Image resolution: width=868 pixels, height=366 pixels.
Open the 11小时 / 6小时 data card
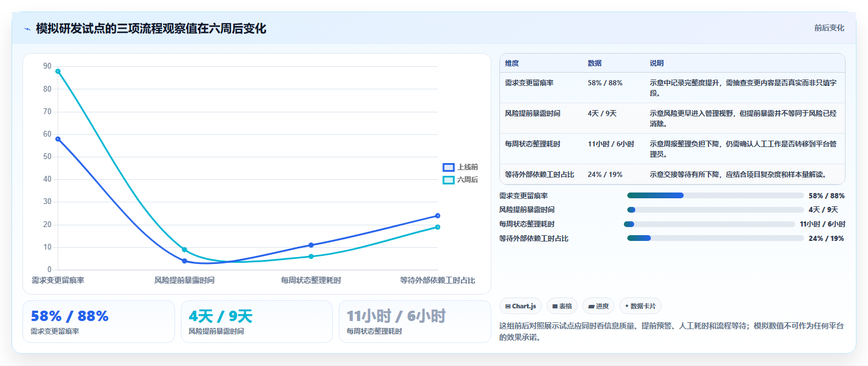[415, 322]
